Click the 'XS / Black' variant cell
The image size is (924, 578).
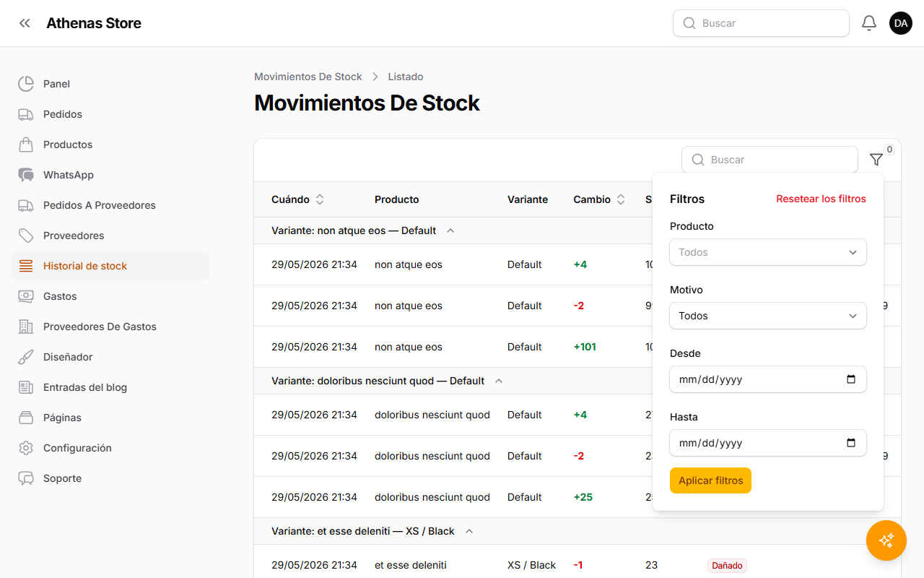coord(532,565)
